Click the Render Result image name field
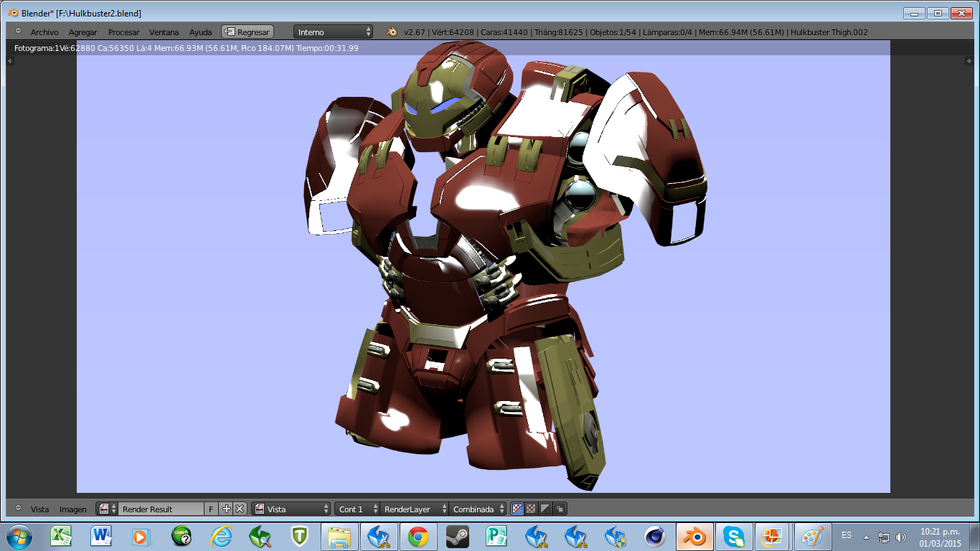Screen dimensions: 980x551 (161, 509)
